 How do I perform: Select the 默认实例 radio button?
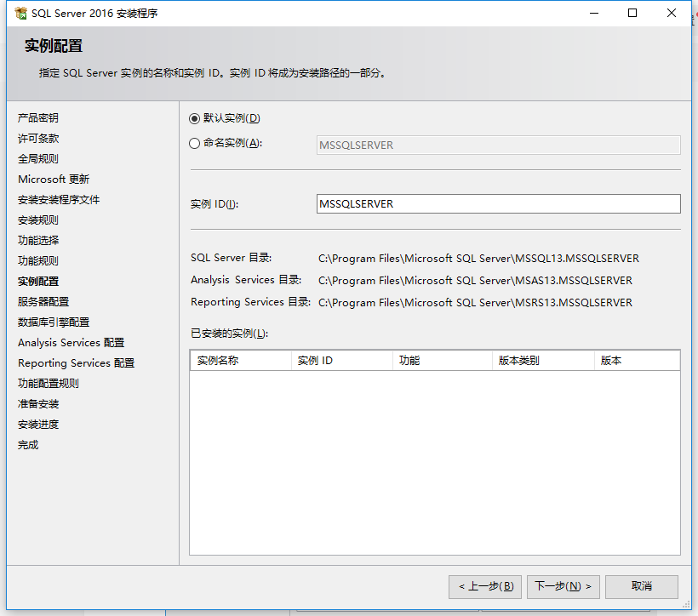(194, 118)
